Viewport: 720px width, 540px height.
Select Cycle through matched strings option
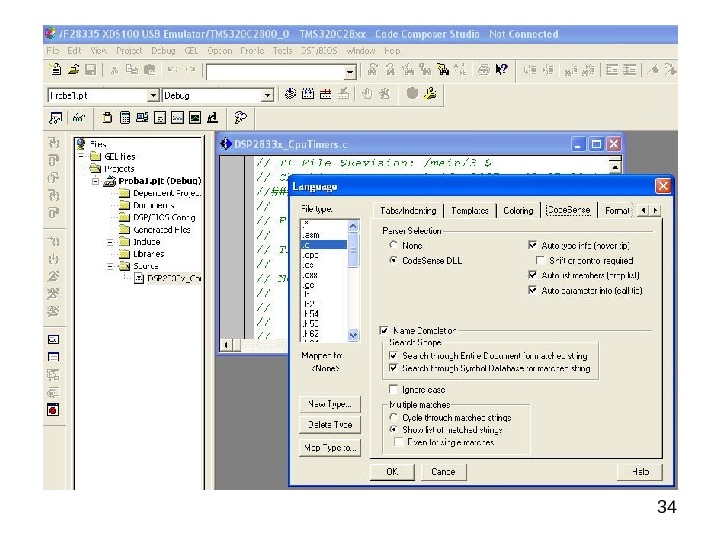coord(393,417)
